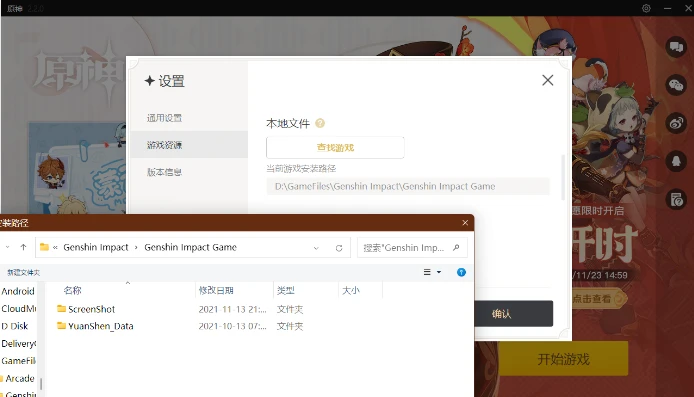Click ScreenShot date 2021-11-13 cell
Screen dimensions: 694x397
pos(232,309)
